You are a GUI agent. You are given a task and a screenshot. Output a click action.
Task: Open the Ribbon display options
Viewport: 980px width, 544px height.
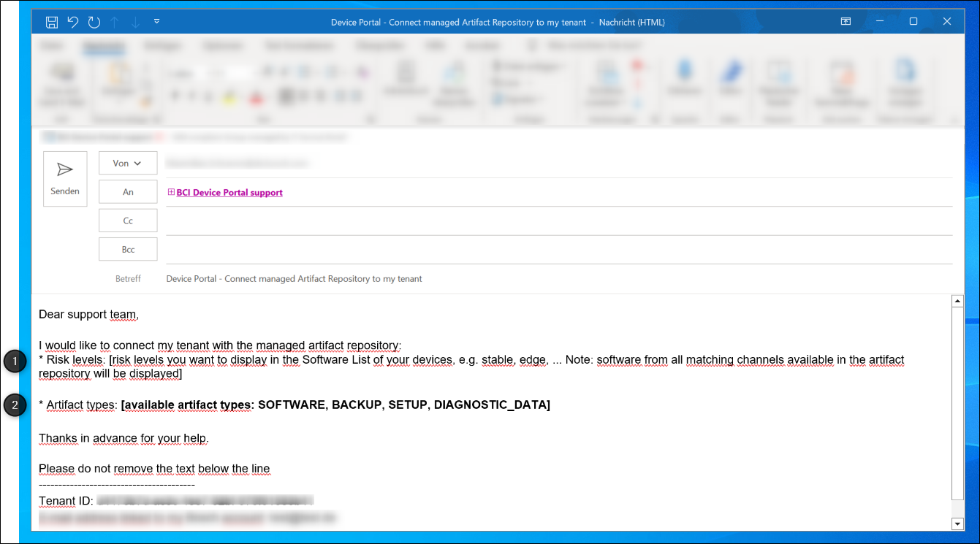coord(846,22)
